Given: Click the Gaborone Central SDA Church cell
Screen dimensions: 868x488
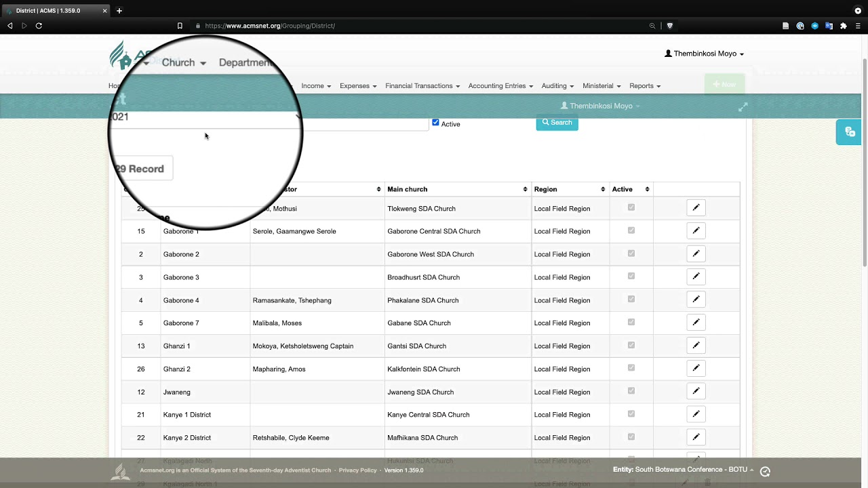Looking at the screenshot, I should 458,231.
